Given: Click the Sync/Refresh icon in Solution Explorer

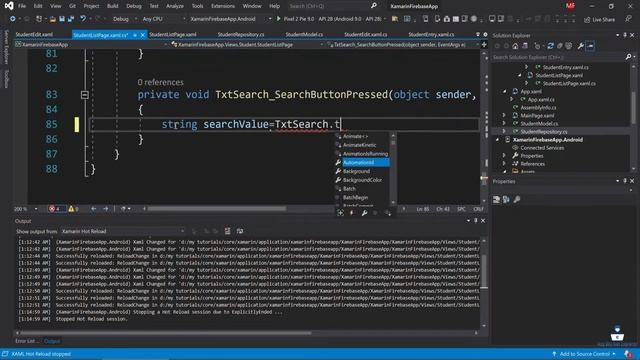Looking at the screenshot, I should coord(551,46).
